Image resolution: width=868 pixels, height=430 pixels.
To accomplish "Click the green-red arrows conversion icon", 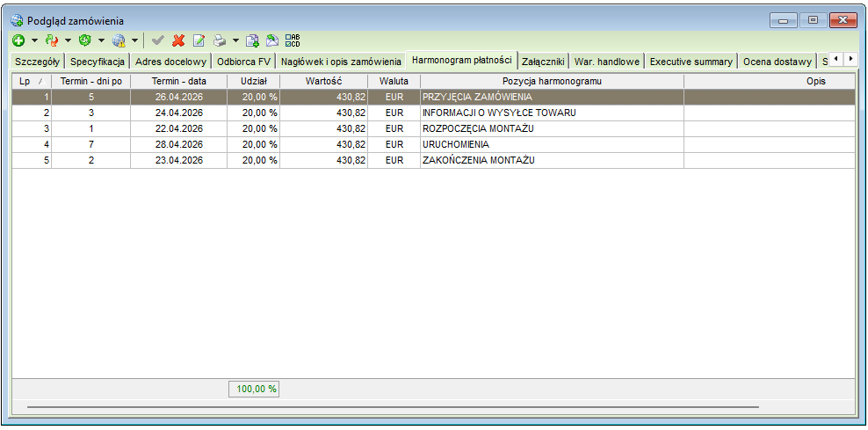I will (x=52, y=40).
